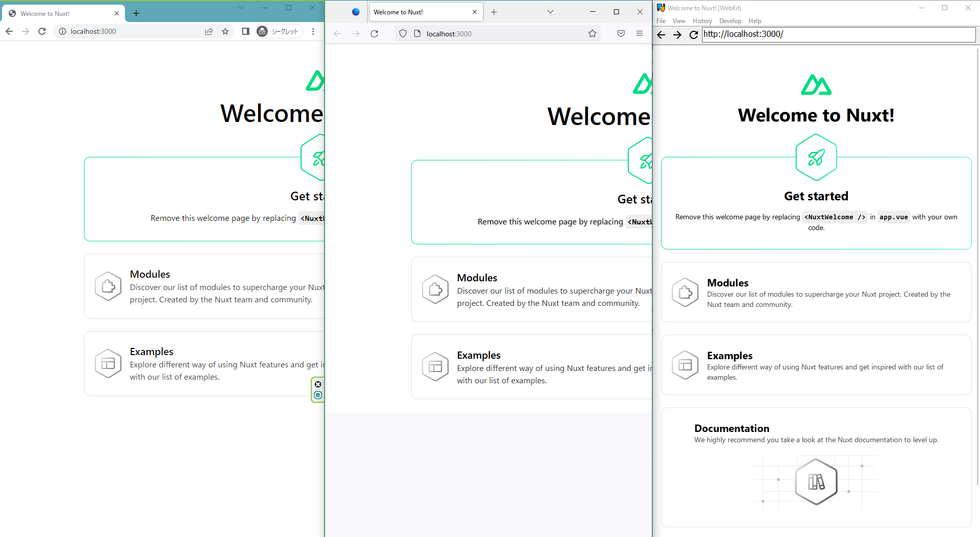Click the Modules card icon in Firefox window
This screenshot has width=980, height=537.
(435, 290)
